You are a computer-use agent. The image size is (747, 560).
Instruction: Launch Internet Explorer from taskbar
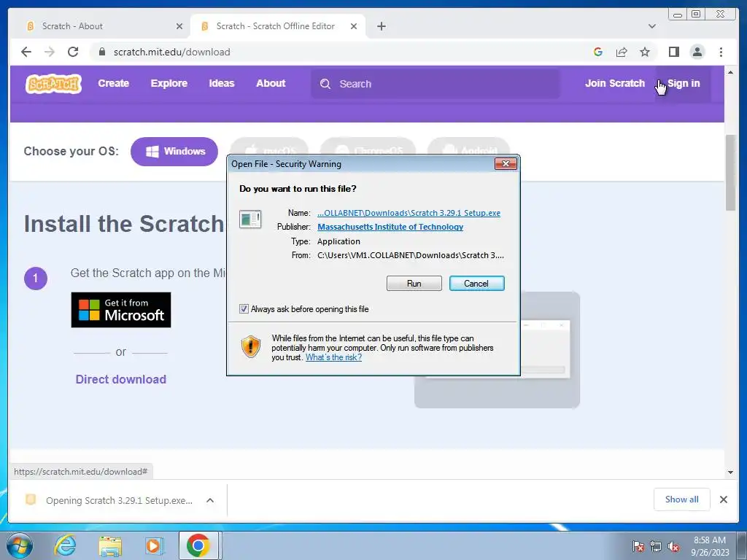(65, 545)
